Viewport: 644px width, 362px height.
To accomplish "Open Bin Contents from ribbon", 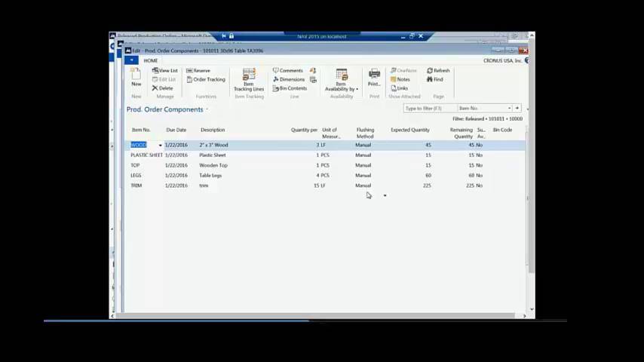I will pyautogui.click(x=290, y=88).
